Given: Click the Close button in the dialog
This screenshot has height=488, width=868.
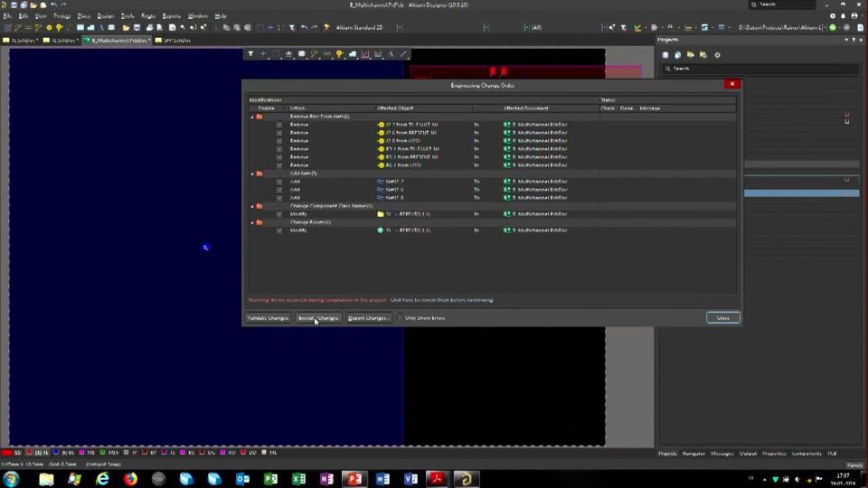Looking at the screenshot, I should pyautogui.click(x=723, y=318).
